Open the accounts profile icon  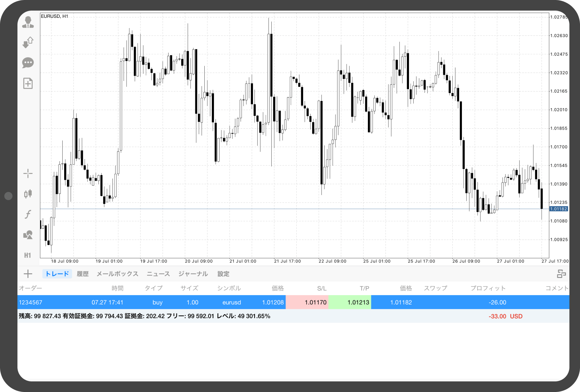28,22
